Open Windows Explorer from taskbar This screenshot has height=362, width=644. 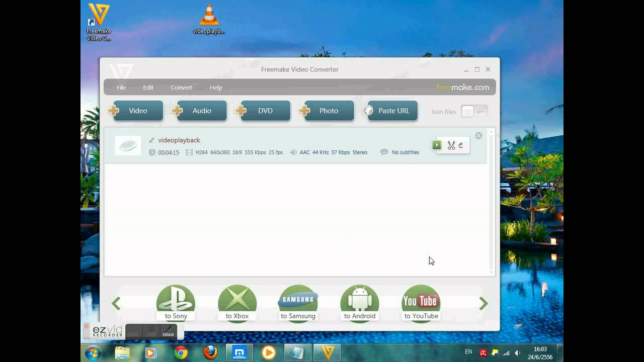coord(122,353)
